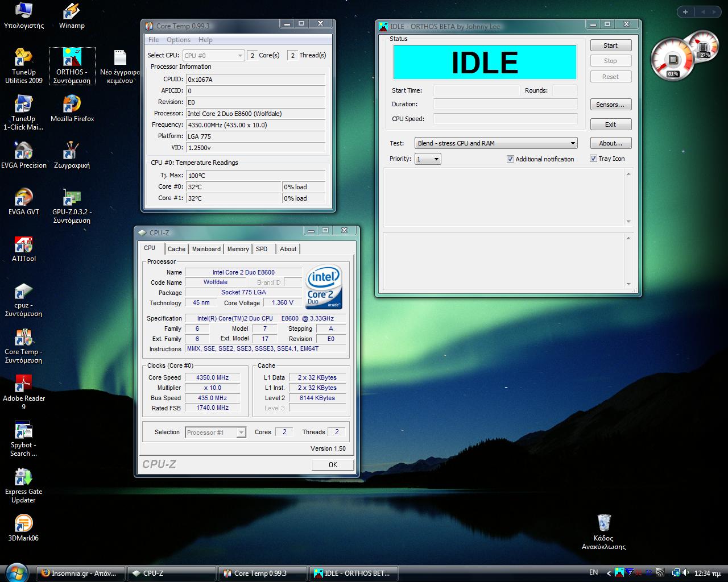Click the Frequency value in Core Temp
728x582 pixels.
coord(255,125)
